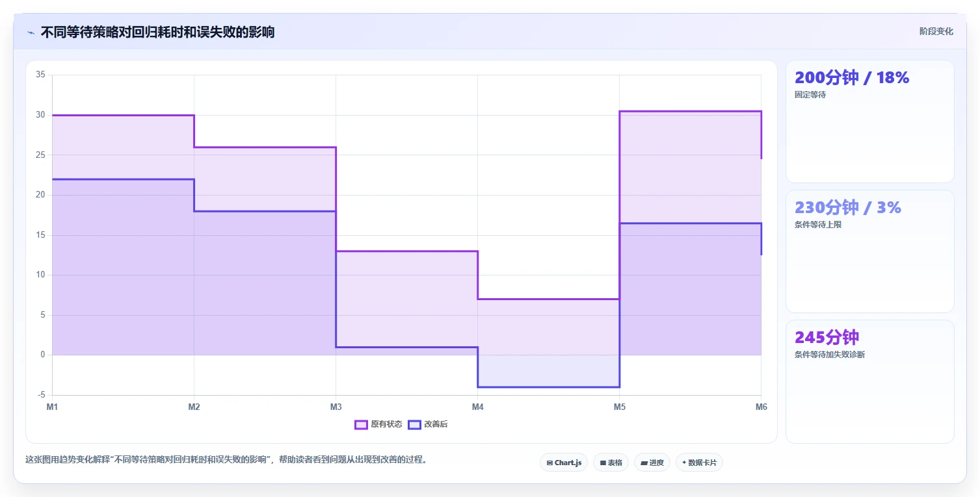This screenshot has width=980, height=497.
Task: Click the y-axis value 35
Action: point(40,75)
